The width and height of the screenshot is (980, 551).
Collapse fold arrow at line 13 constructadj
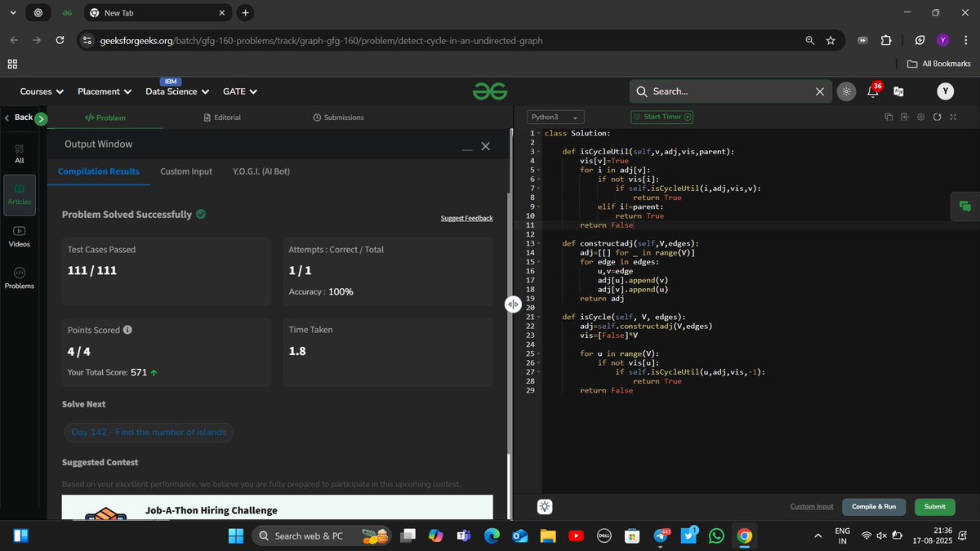point(539,243)
